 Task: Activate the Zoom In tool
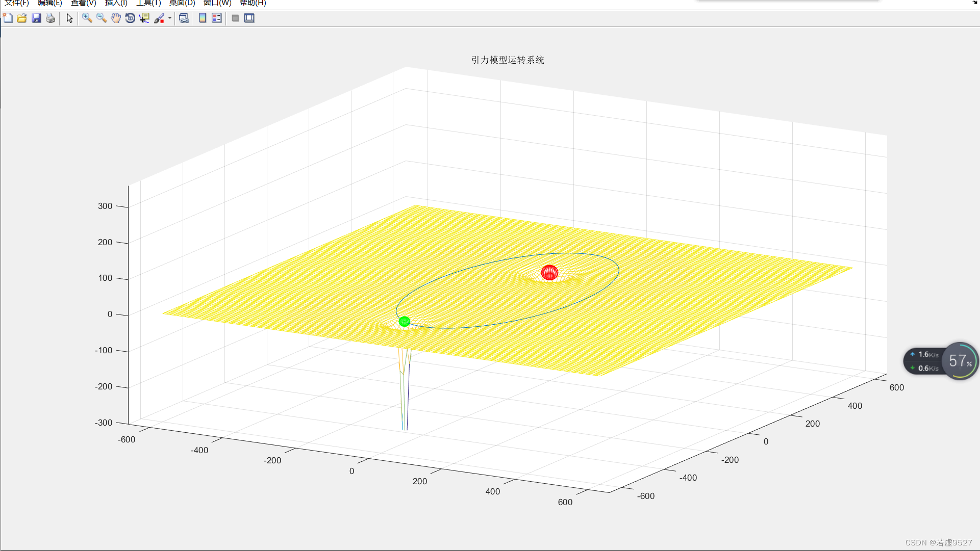(87, 18)
